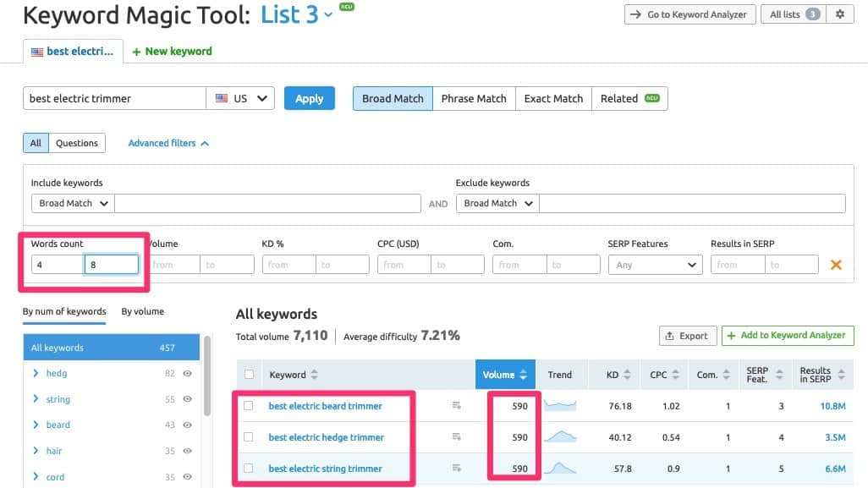The image size is (868, 488).
Task: Sort by SERP Feat. column arrows
Action: [779, 375]
